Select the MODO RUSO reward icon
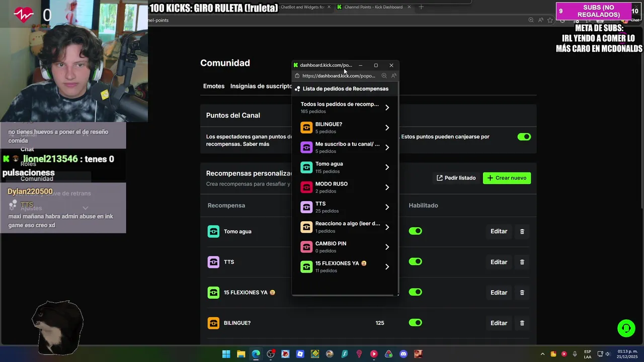The height and width of the screenshot is (362, 644). point(306,187)
